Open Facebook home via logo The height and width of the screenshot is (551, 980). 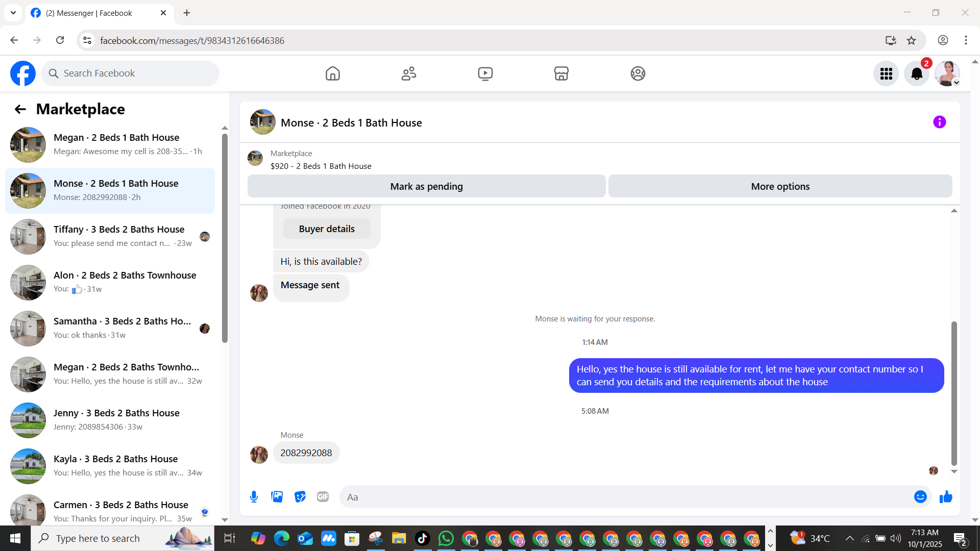click(x=23, y=73)
